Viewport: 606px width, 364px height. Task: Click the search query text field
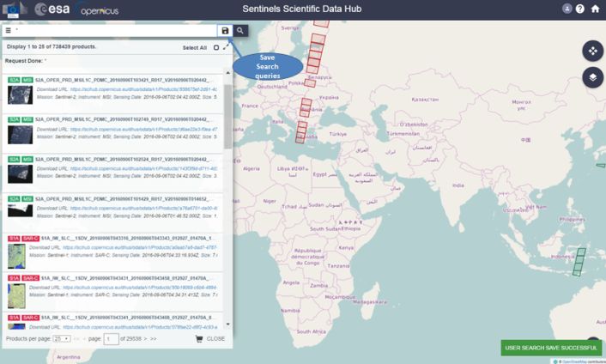pyautogui.click(x=115, y=31)
